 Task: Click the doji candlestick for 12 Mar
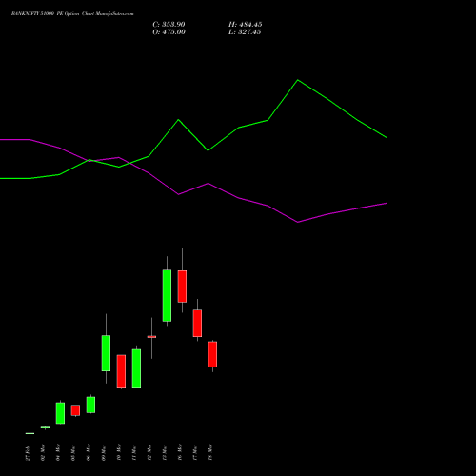151,337
